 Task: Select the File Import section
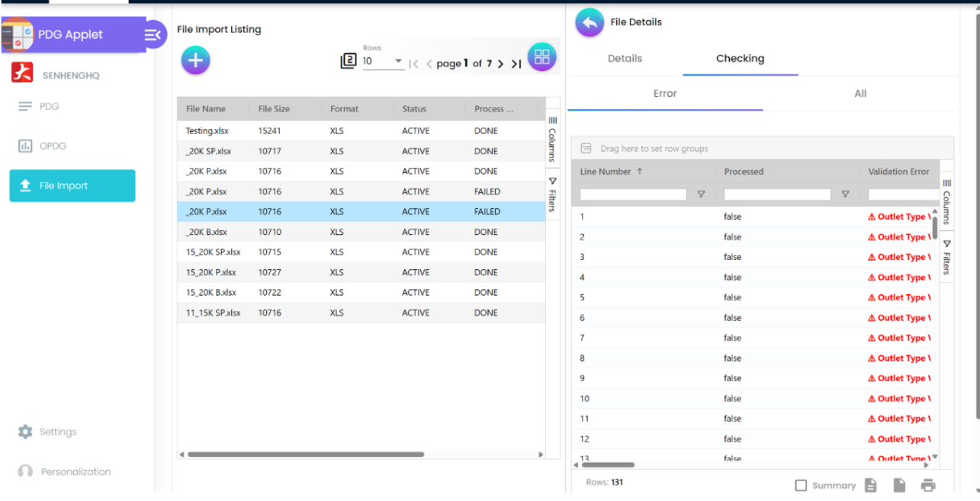(72, 185)
